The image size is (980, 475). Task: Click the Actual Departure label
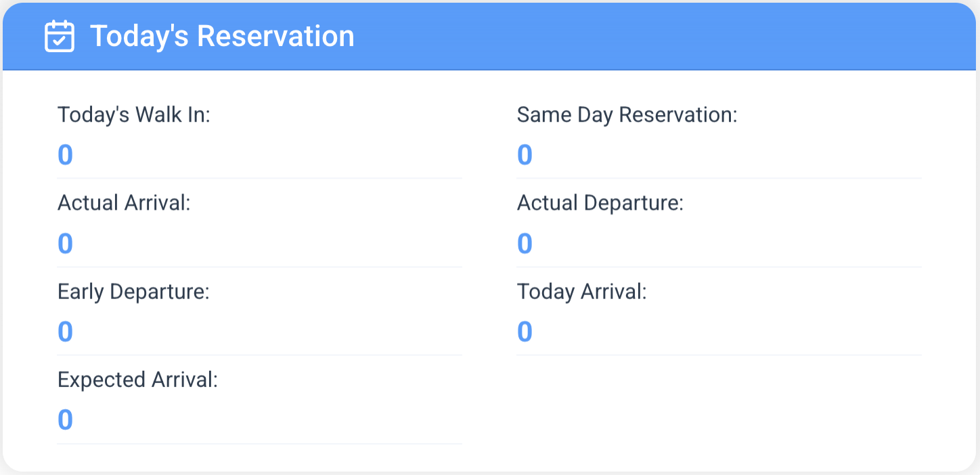pyautogui.click(x=600, y=203)
